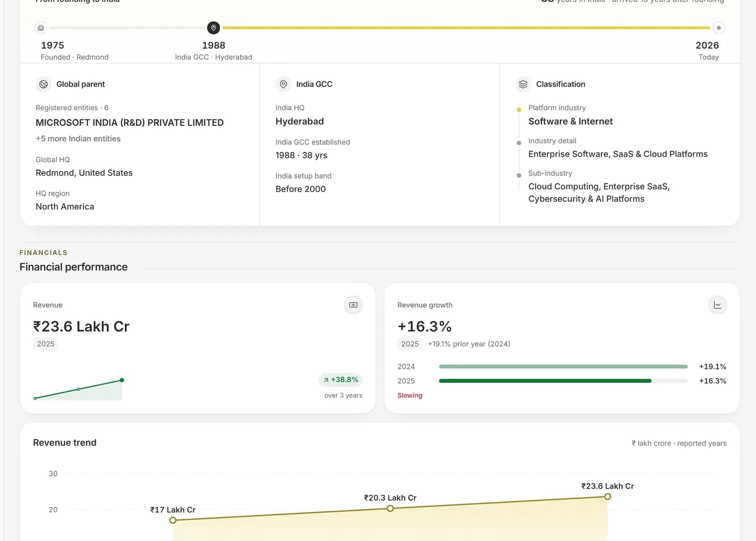This screenshot has height=541, width=756.
Task: Click the ₹23.6 Lakh Cr chart data point
Action: point(608,497)
